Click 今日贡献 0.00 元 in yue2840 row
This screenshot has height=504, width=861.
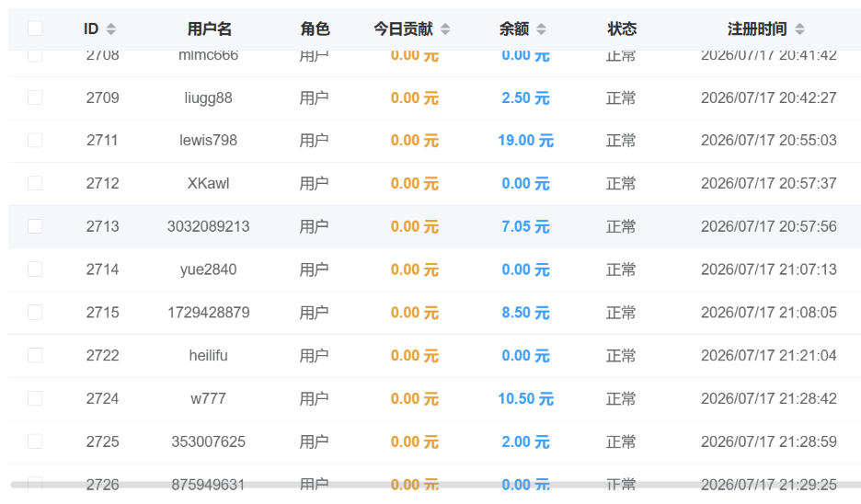coord(415,269)
